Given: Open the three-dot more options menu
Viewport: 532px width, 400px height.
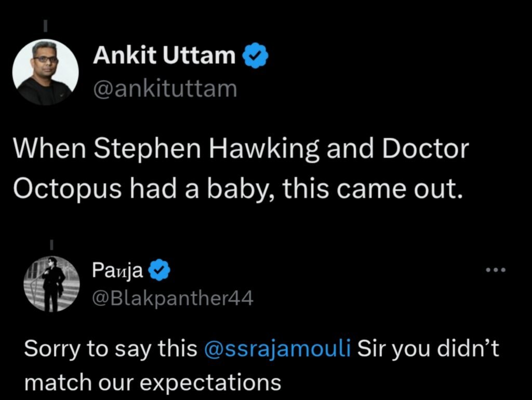Looking at the screenshot, I should 495,270.
